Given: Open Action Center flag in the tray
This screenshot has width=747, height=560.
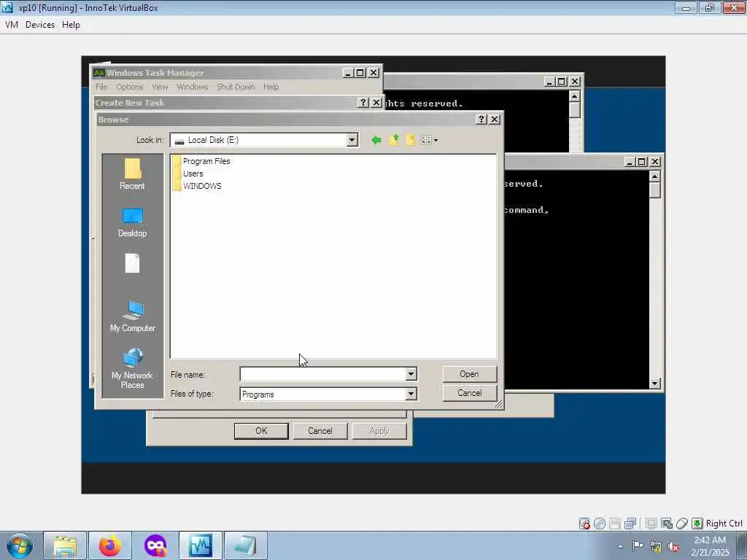Looking at the screenshot, I should click(x=638, y=546).
